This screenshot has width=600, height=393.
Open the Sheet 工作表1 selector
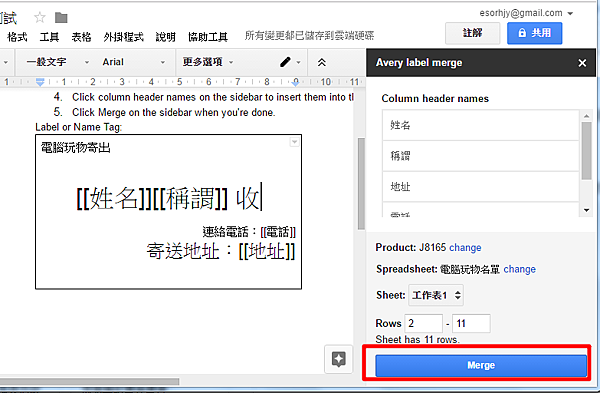click(x=436, y=295)
